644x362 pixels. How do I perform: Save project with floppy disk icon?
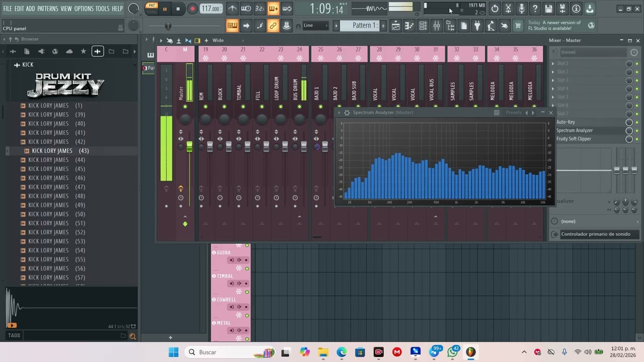549,9
